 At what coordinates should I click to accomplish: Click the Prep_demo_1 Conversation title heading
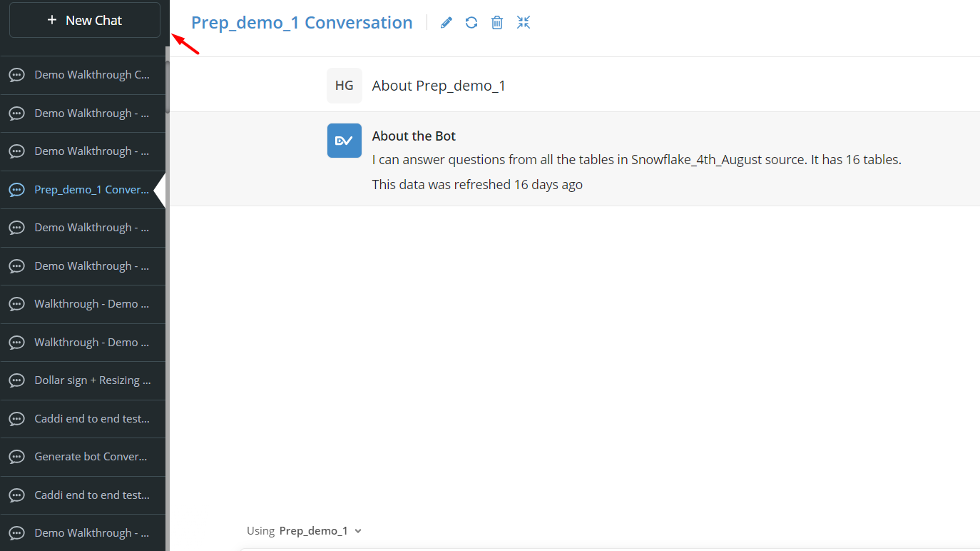pos(302,23)
